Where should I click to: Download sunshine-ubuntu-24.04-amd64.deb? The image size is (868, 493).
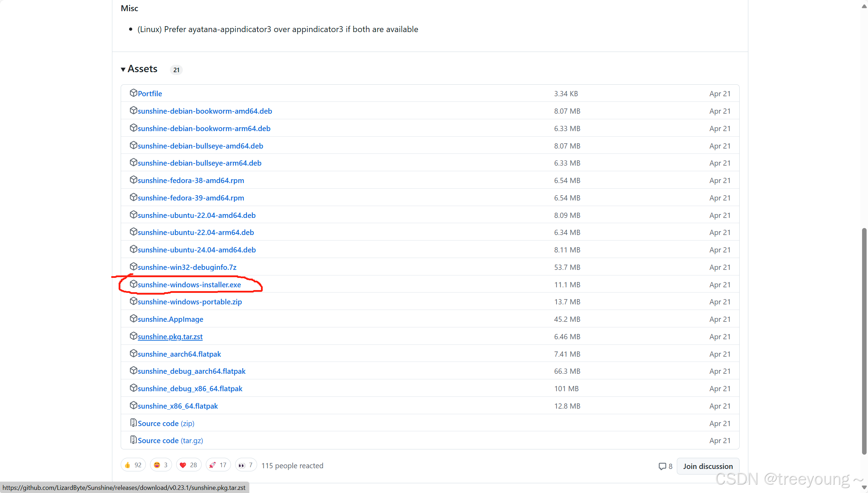tap(196, 250)
